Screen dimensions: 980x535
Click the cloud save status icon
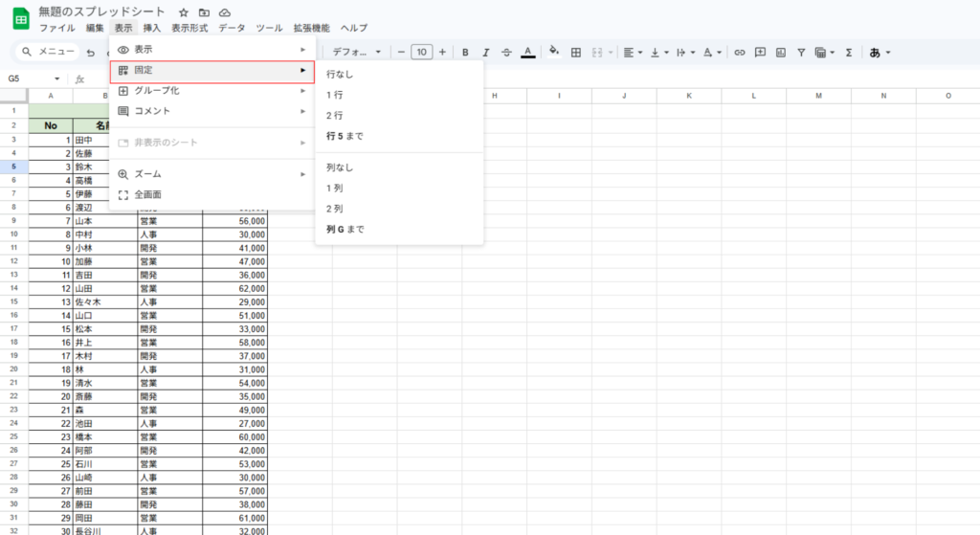225,12
